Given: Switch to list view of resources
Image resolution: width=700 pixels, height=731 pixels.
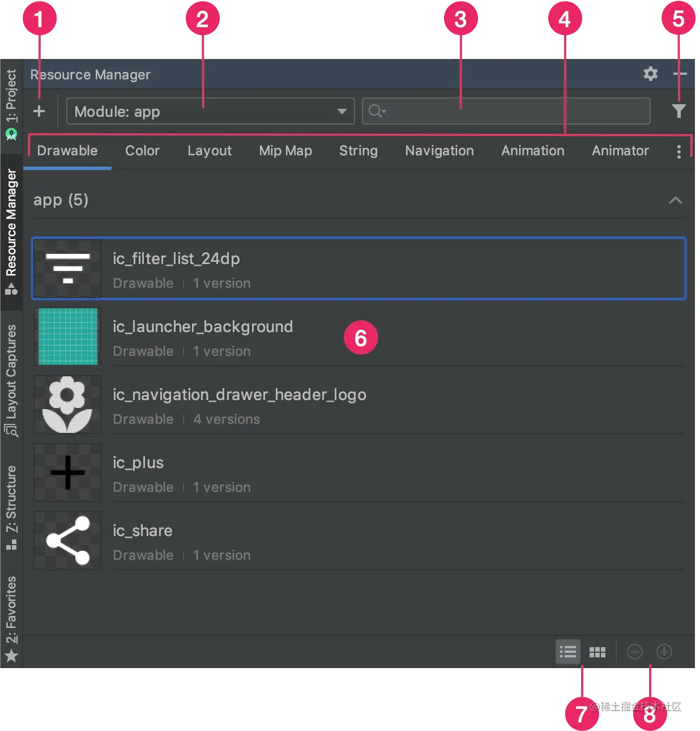Looking at the screenshot, I should [568, 652].
